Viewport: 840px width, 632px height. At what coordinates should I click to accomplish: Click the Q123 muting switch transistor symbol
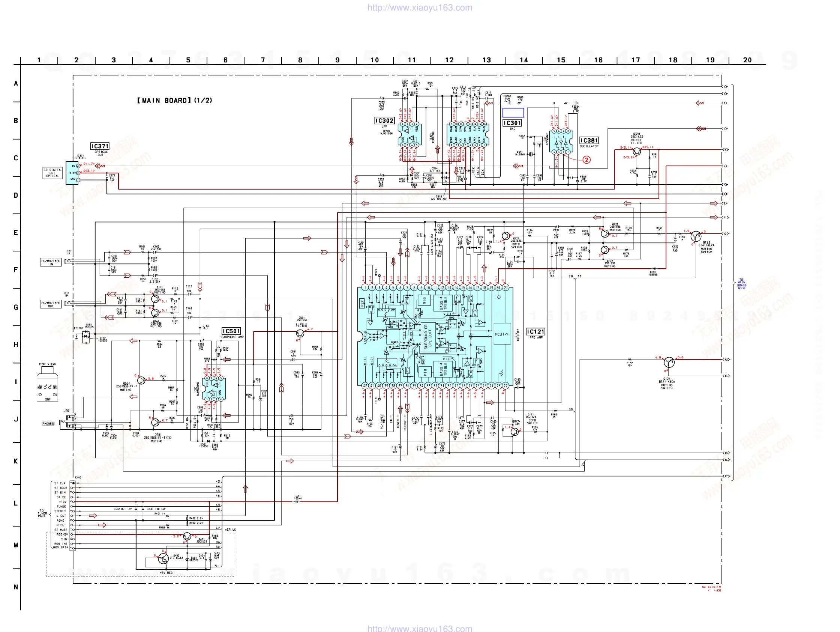coord(696,236)
